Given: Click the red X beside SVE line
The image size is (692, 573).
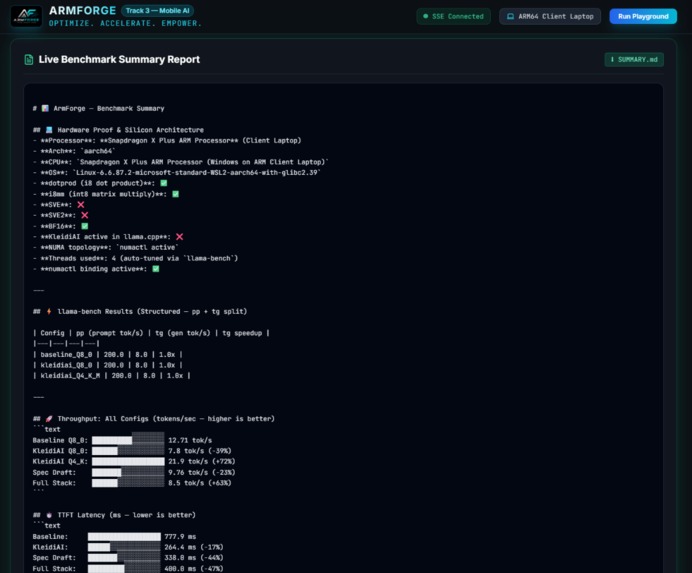Looking at the screenshot, I should coord(81,205).
